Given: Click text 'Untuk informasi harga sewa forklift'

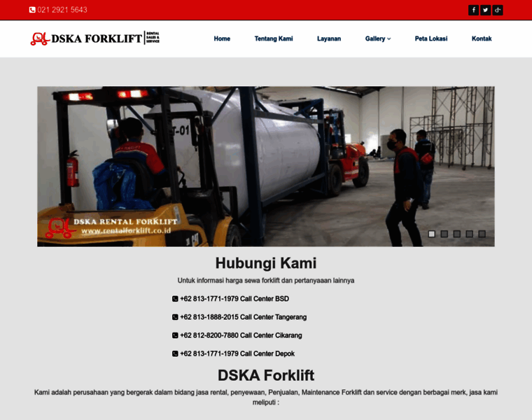Looking at the screenshot, I should (229, 281).
